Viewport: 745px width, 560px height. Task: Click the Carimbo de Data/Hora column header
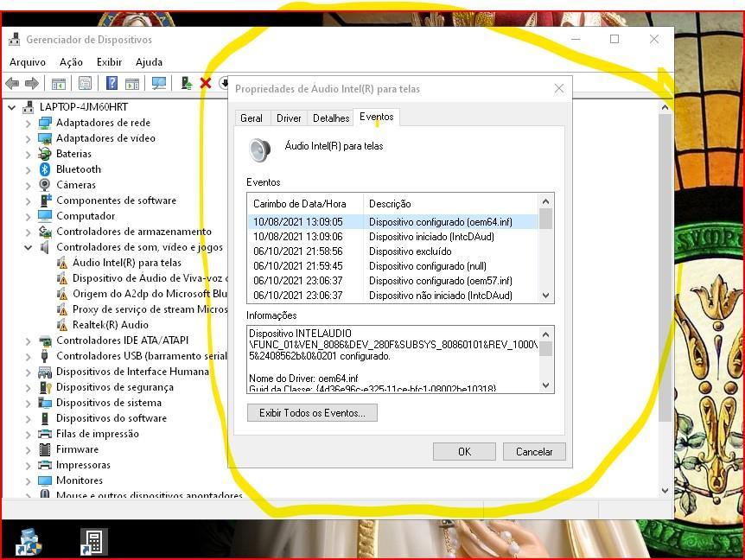(305, 204)
